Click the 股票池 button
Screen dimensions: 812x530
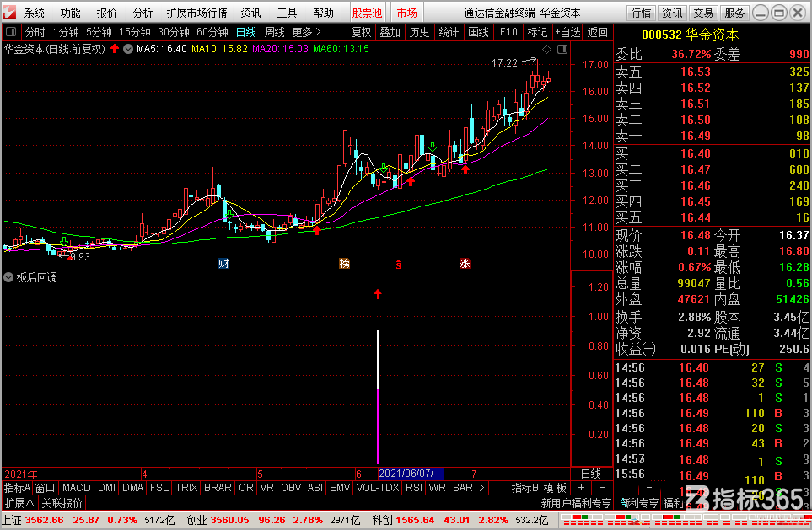(x=367, y=13)
